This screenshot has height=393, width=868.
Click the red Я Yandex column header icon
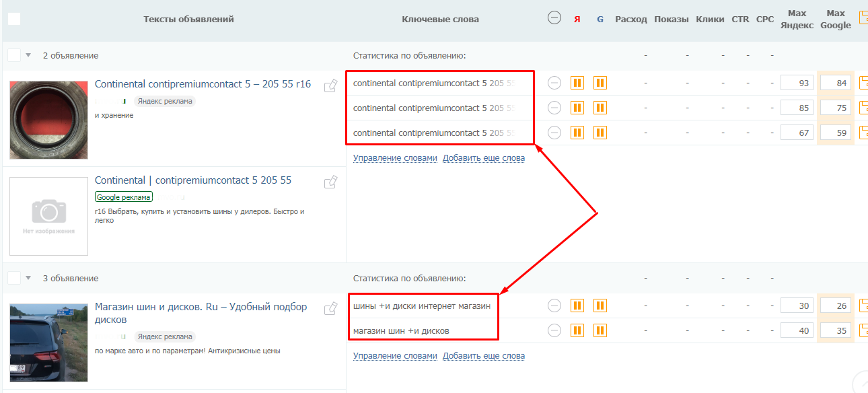point(577,20)
